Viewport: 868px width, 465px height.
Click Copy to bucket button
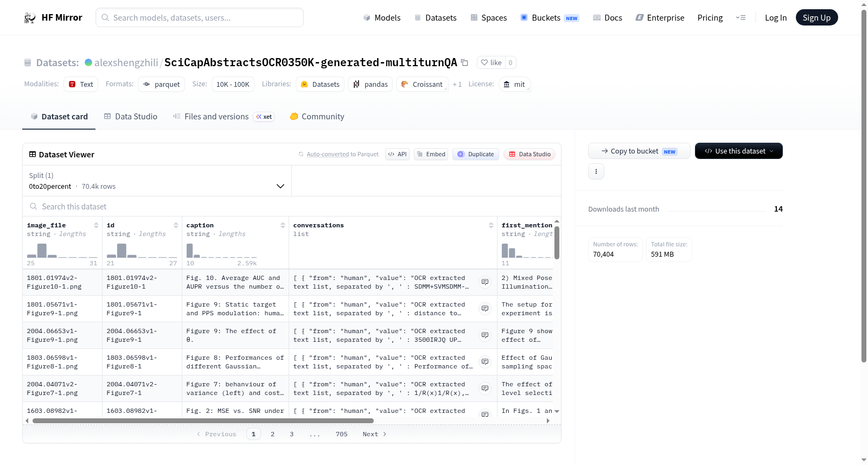(639, 151)
